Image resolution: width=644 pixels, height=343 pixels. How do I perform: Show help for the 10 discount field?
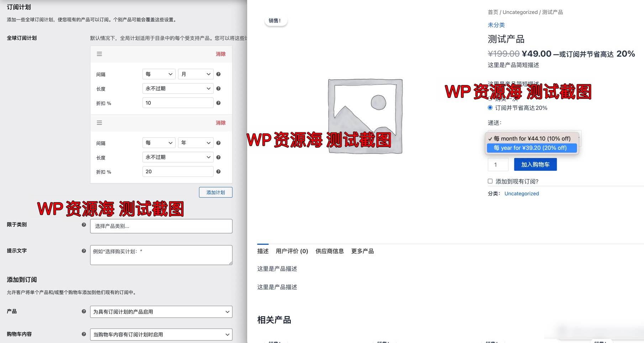[219, 103]
